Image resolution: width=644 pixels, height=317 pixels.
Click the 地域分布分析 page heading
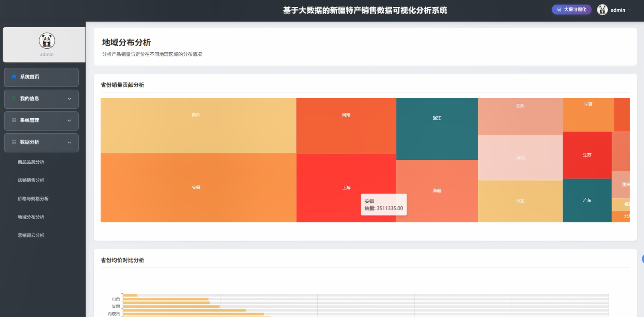(126, 42)
